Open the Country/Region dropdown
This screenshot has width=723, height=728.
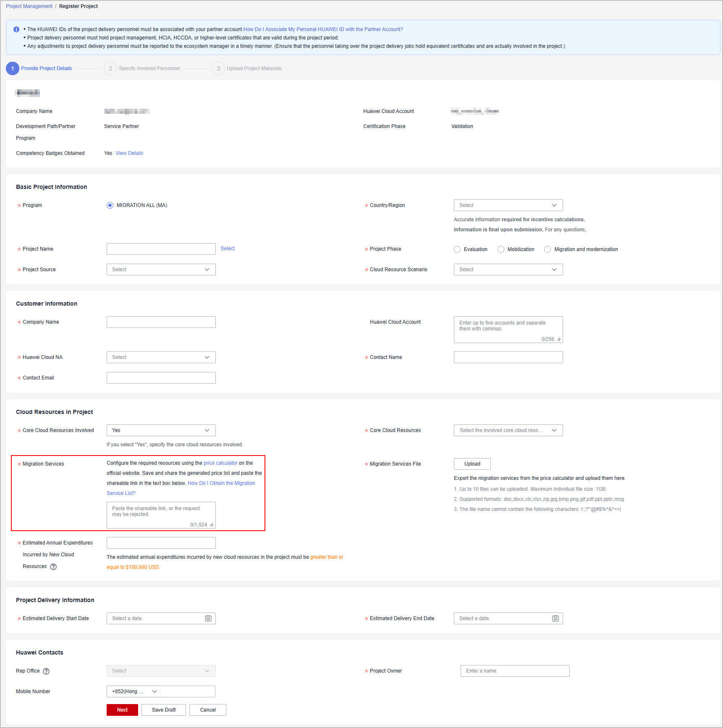pyautogui.click(x=508, y=205)
